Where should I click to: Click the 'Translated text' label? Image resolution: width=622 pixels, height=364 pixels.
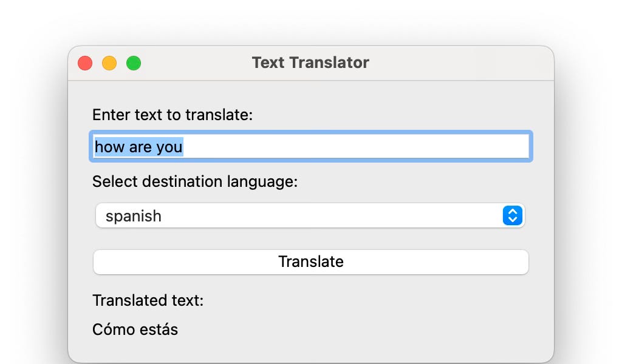[x=148, y=300]
